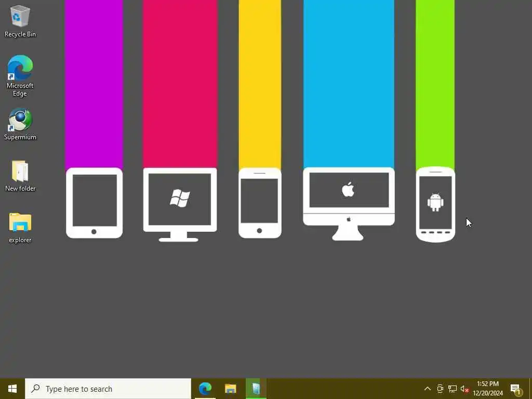Click the Show desktop strip at taskbar end
Screen dimensions: 532x399
tap(530, 389)
